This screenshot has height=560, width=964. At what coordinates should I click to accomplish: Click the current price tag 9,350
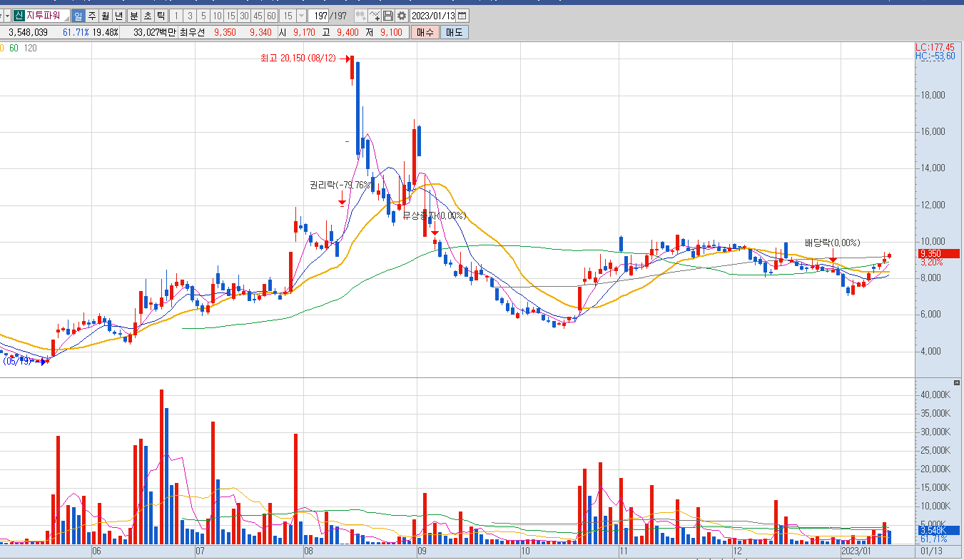[x=938, y=253]
